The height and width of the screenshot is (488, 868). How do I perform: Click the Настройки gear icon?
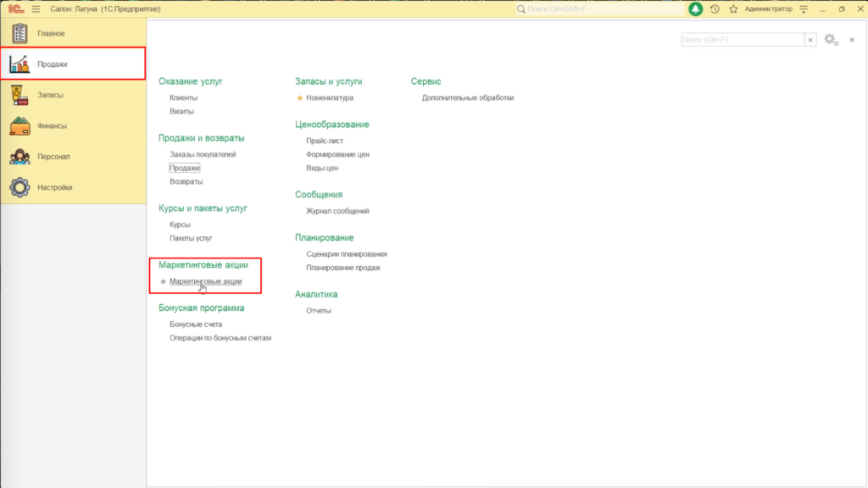[x=19, y=187]
